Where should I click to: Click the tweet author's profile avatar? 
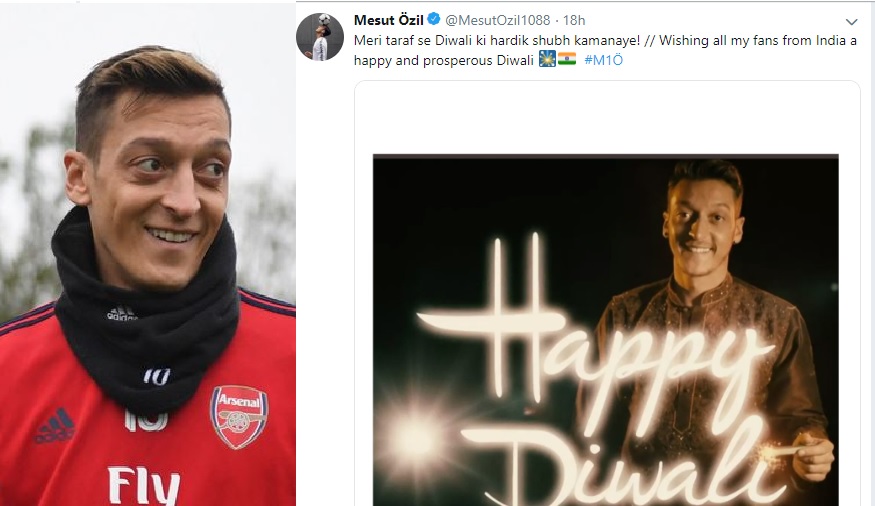click(316, 37)
